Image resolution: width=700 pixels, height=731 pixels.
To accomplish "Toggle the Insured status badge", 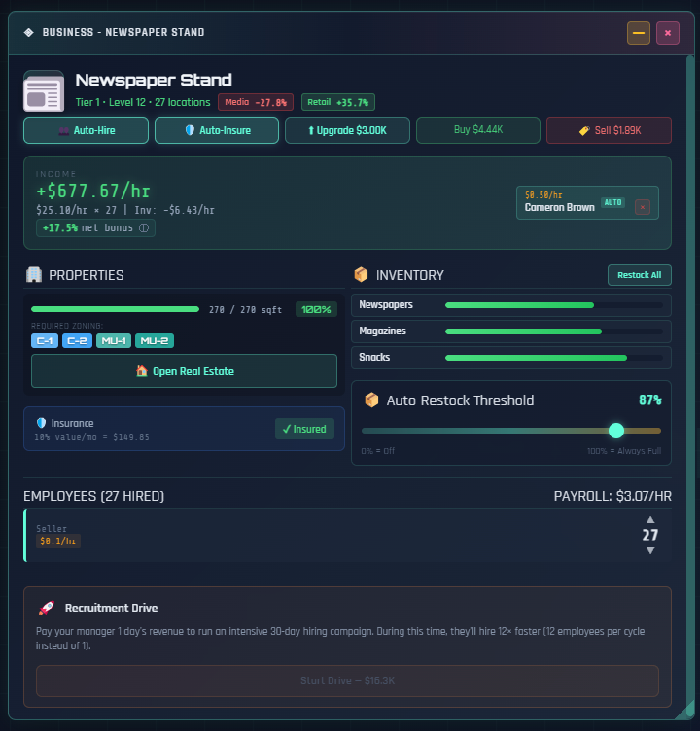I will [304, 429].
